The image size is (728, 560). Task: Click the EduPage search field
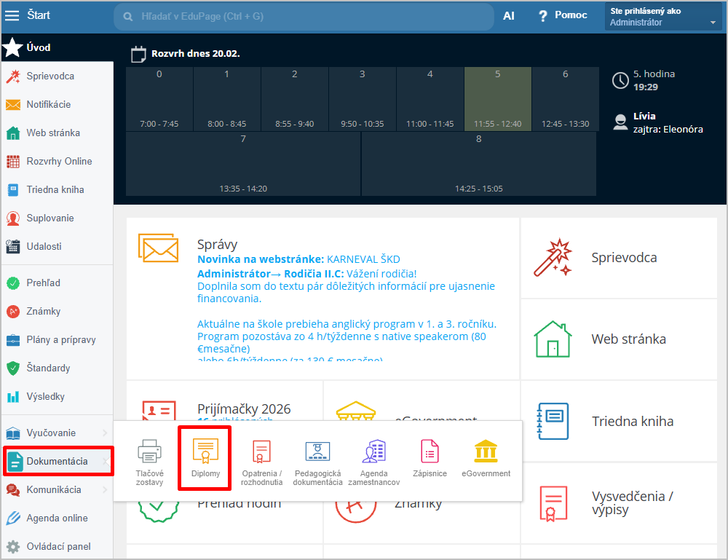point(306,16)
